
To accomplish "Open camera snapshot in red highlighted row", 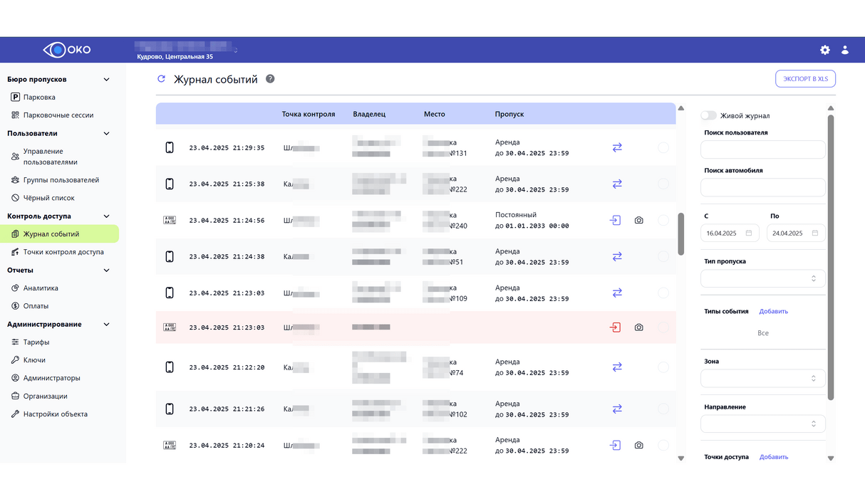I will point(638,327).
